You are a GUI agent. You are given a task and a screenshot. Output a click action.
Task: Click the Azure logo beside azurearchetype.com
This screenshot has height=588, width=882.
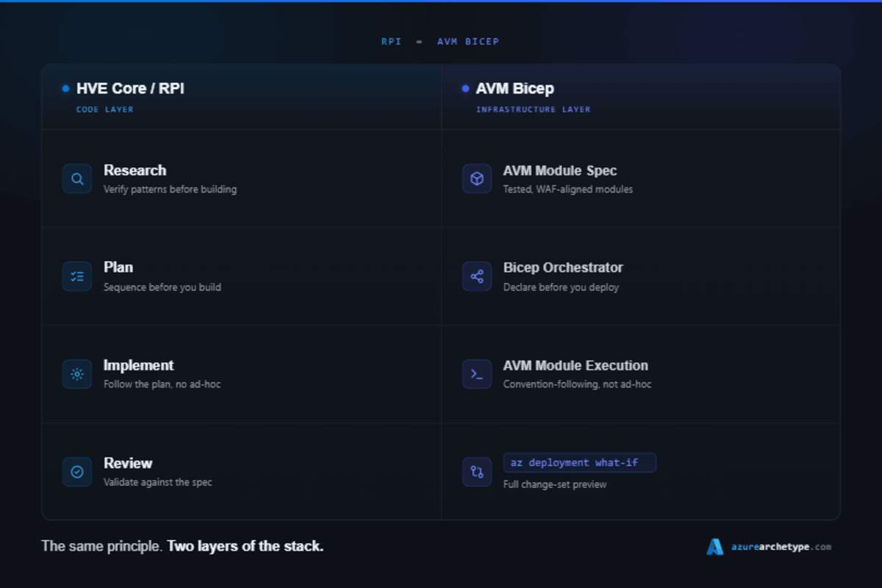[x=715, y=547]
